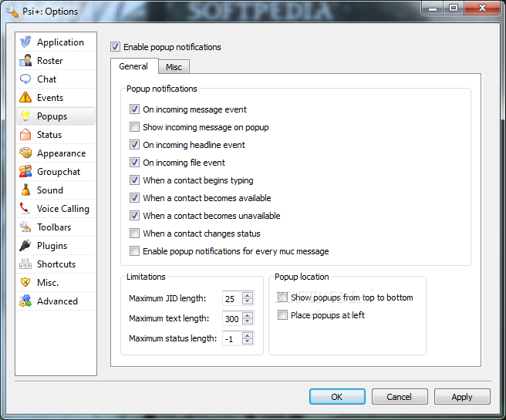Decrease Maximum text length with down arrow

(x=248, y=321)
